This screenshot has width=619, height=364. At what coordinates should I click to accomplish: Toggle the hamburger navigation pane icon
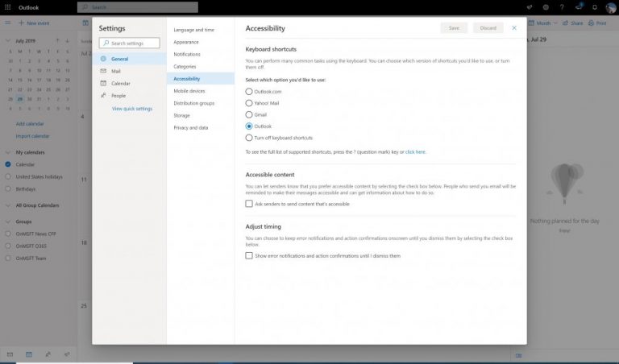pos(7,23)
